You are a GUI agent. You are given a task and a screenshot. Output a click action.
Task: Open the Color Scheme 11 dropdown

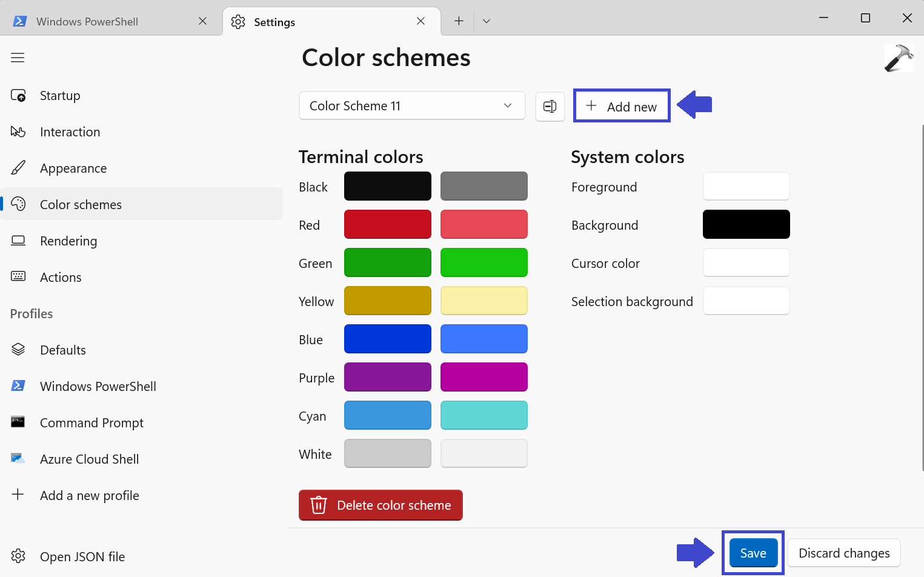tap(411, 106)
